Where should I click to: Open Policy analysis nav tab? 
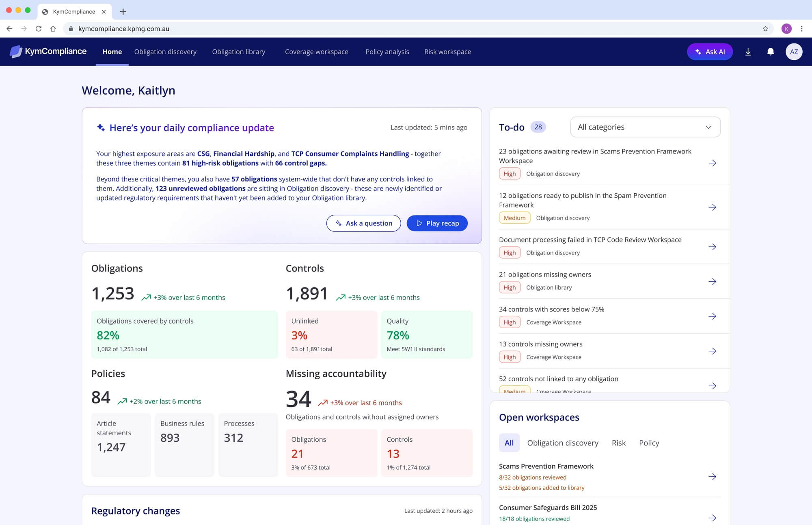click(x=387, y=52)
